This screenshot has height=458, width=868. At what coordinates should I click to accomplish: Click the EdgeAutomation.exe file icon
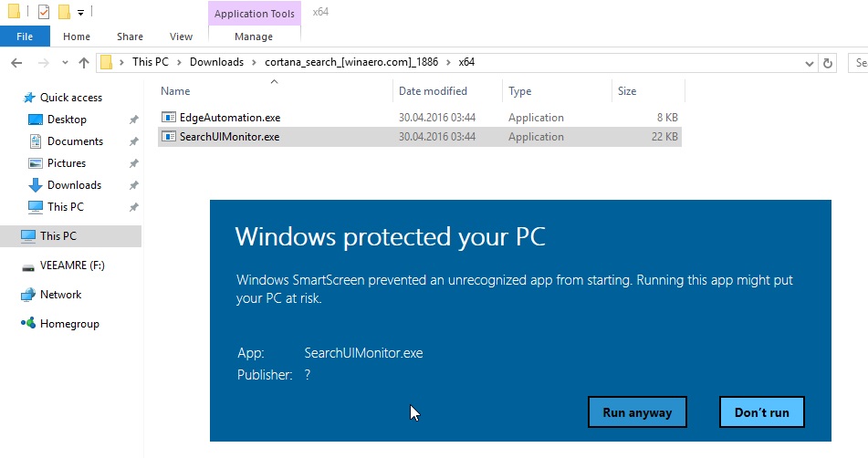coord(169,118)
